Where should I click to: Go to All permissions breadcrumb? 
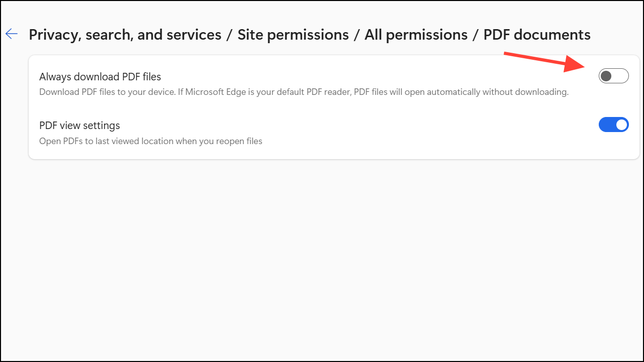[x=416, y=35]
